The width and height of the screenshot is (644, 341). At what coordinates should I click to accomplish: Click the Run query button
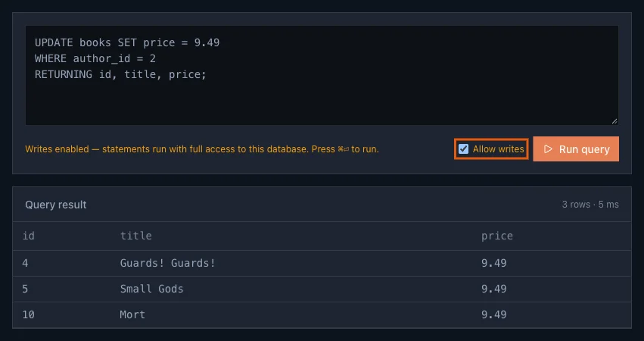pos(576,149)
